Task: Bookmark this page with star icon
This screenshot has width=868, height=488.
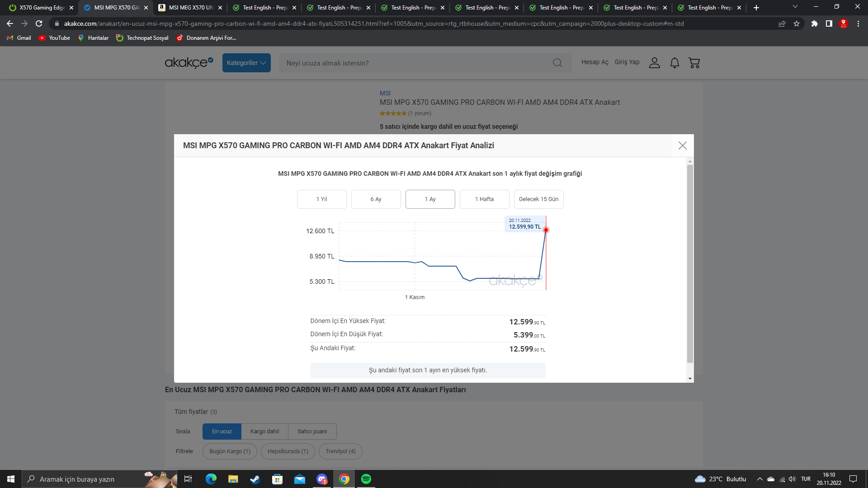Action: tap(797, 23)
